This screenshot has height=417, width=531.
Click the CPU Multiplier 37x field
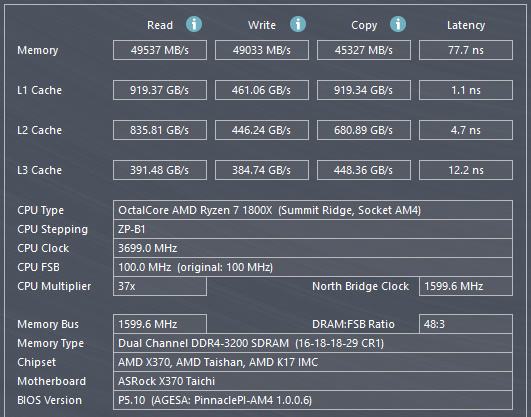160,286
